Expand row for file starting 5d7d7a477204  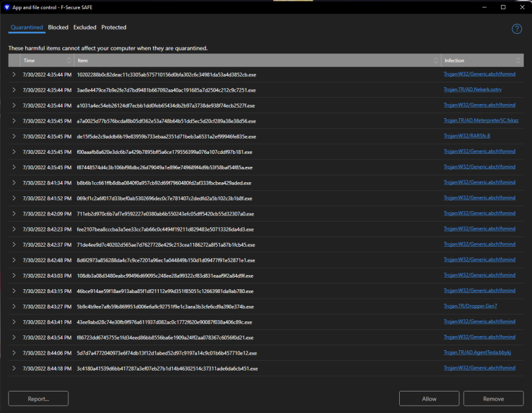14,353
